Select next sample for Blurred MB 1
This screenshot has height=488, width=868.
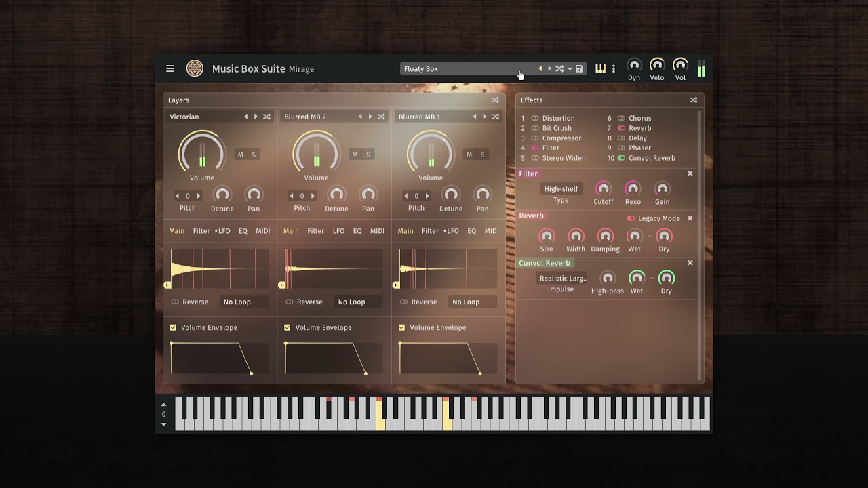coord(484,117)
